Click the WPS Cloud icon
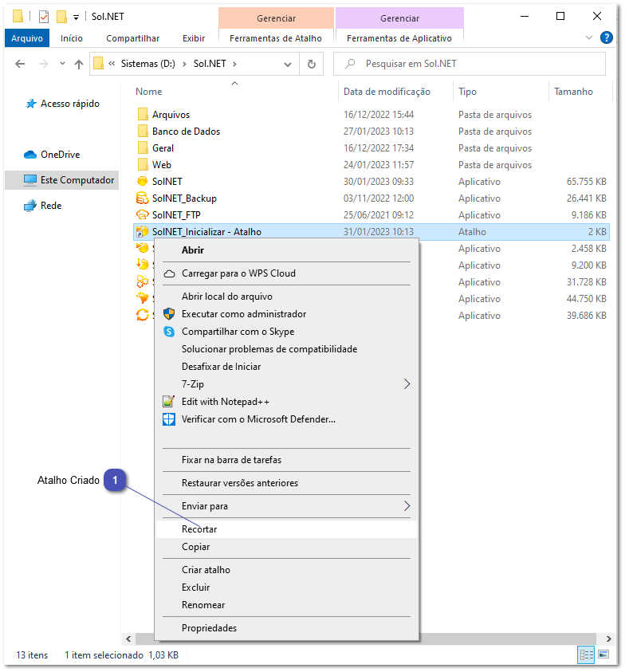The image size is (625, 672). (169, 273)
